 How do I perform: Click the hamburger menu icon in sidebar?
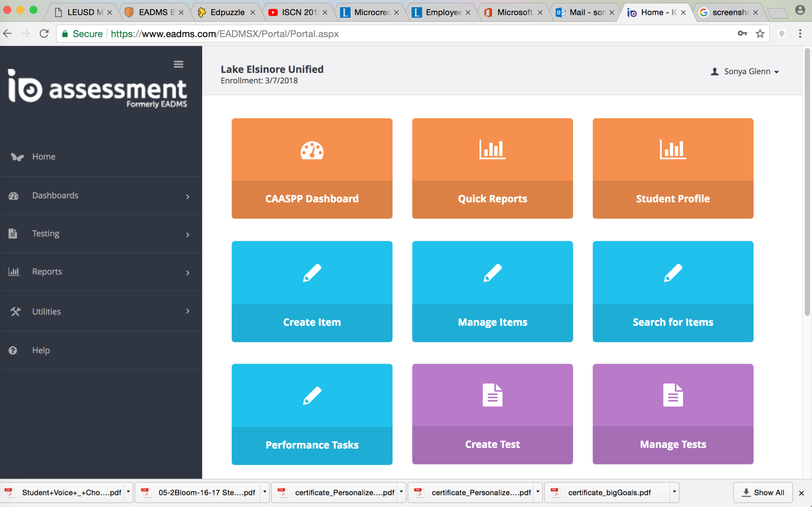pos(178,64)
